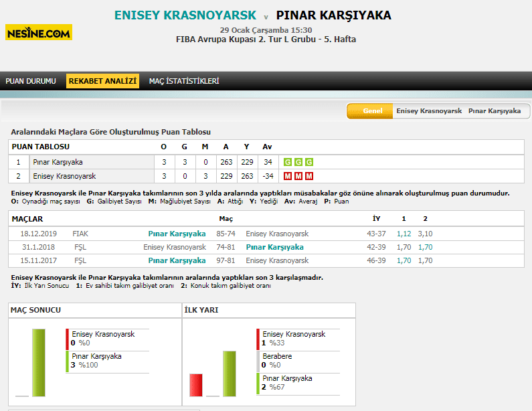The image size is (532, 411).
Task: Click Pınar Karşıyaka in the 31.1.2018 match
Action: click(x=275, y=247)
